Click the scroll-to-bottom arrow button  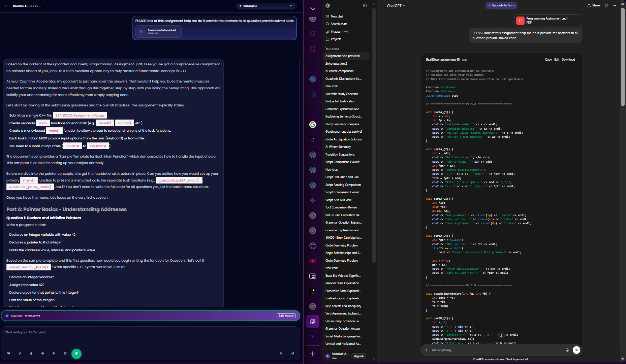tap(501, 336)
